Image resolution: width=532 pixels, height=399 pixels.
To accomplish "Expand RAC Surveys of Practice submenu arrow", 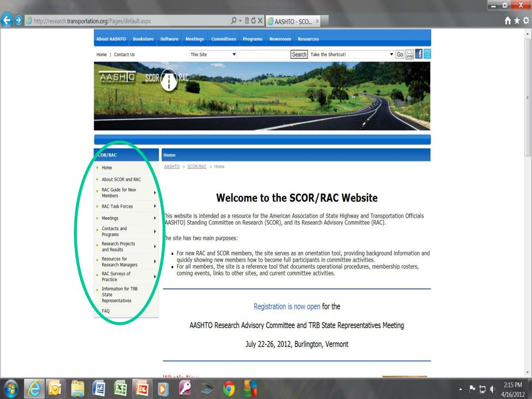I will coord(155,276).
